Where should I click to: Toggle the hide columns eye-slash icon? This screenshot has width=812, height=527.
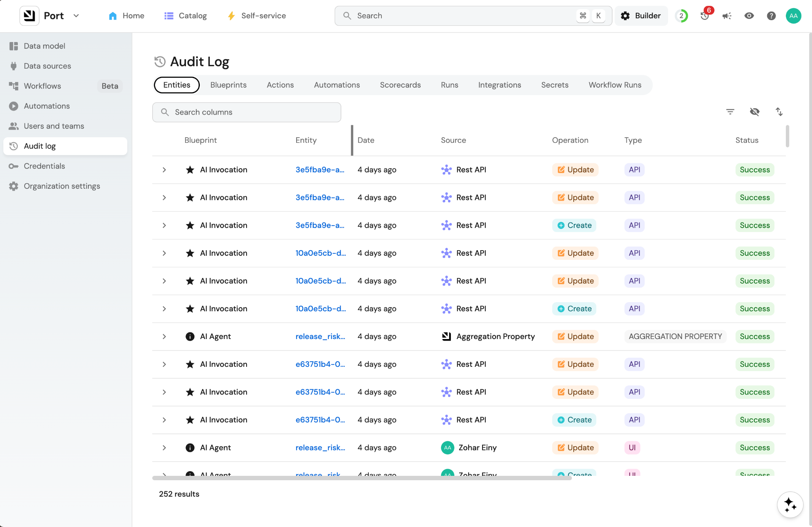pyautogui.click(x=755, y=112)
